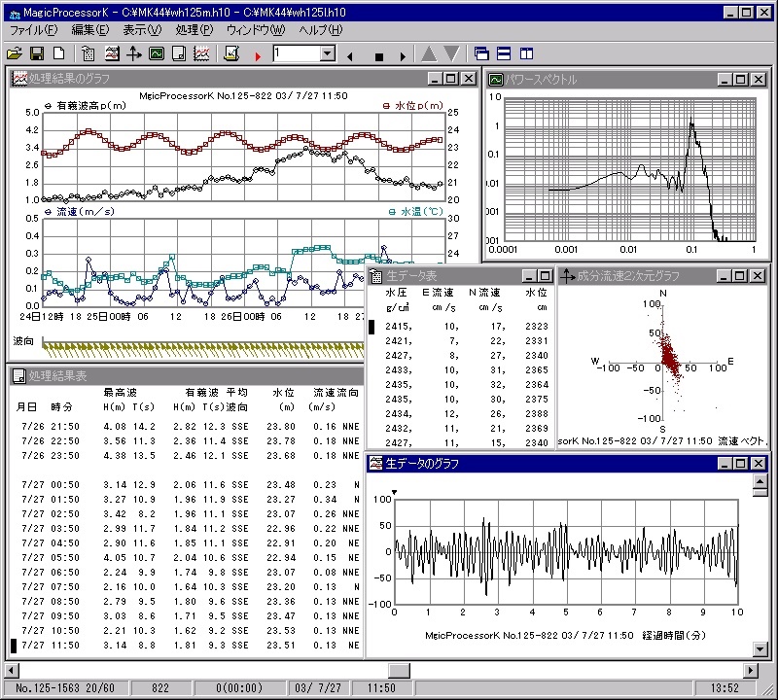The height and width of the screenshot is (700, 778).
Task: Open the component velocity 2D graph tool
Action: pyautogui.click(x=134, y=53)
